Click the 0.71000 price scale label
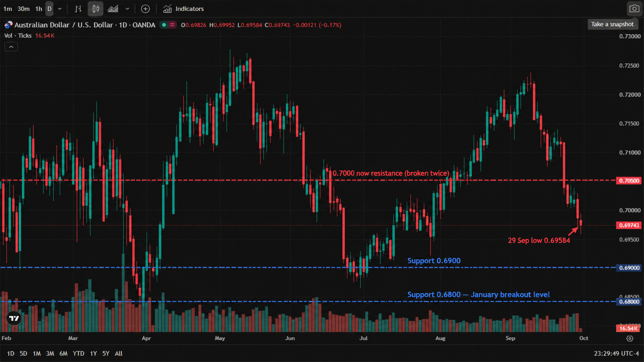The image size is (644, 362). (630, 153)
